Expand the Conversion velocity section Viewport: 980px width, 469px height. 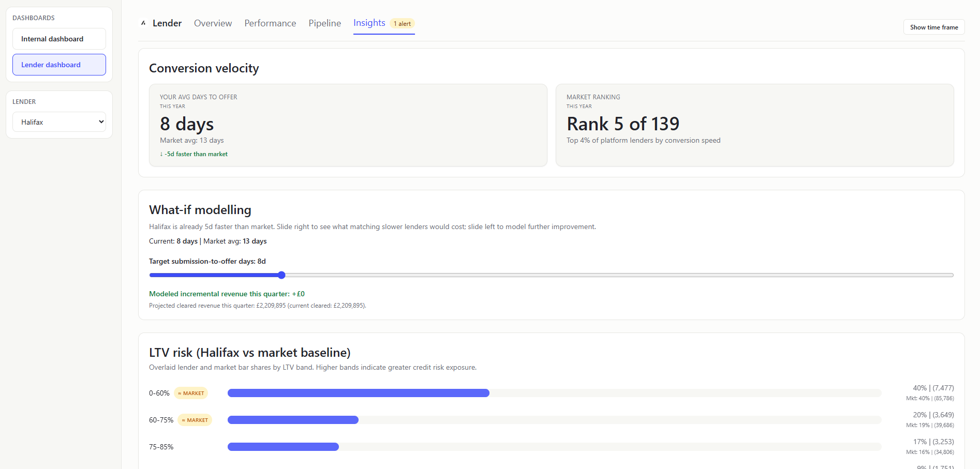(203, 68)
